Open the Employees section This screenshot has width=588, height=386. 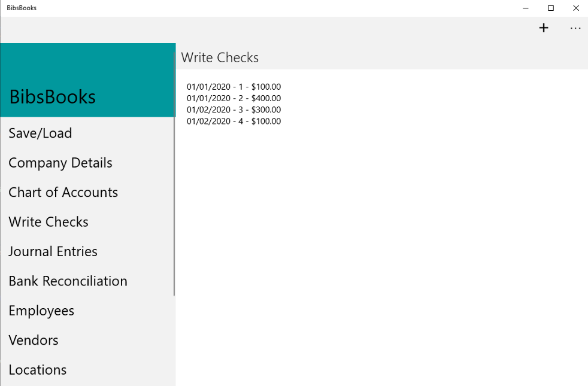point(41,311)
